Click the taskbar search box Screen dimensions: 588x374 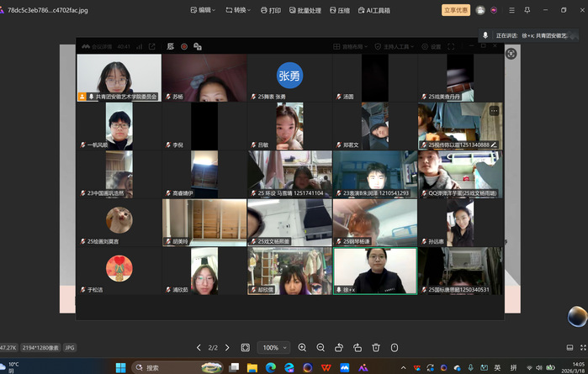[x=168, y=367]
